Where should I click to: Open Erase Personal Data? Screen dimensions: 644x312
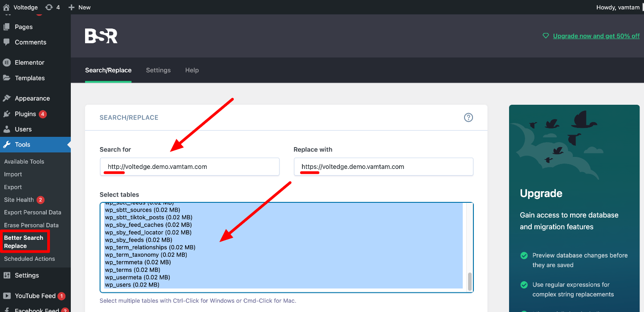click(x=31, y=225)
